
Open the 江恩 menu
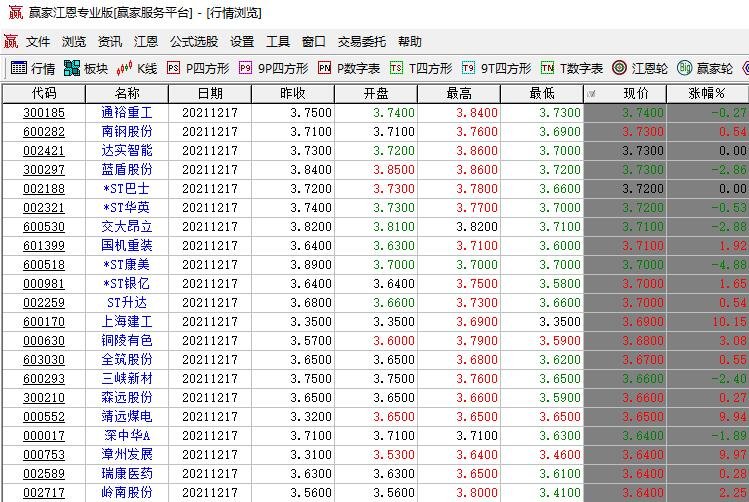(x=146, y=42)
